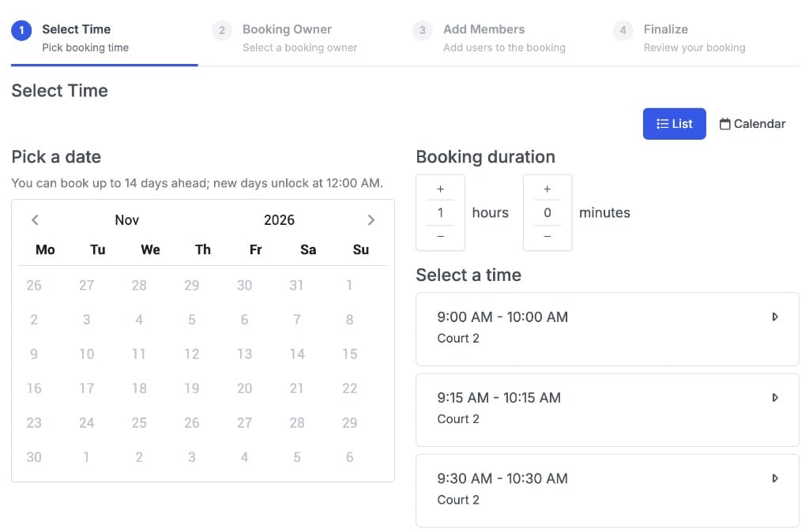Switch to List view using the list icon
809x532 pixels.
[x=674, y=124]
